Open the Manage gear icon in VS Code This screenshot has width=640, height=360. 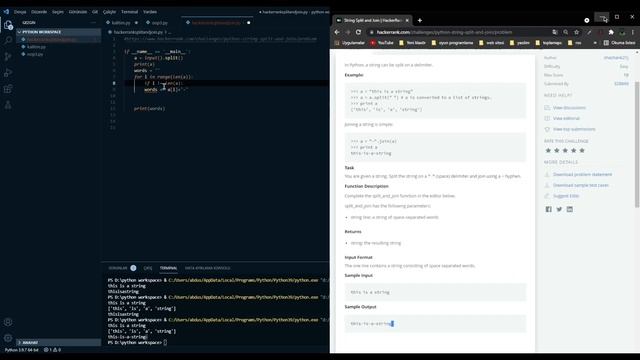pyautogui.click(x=8, y=338)
